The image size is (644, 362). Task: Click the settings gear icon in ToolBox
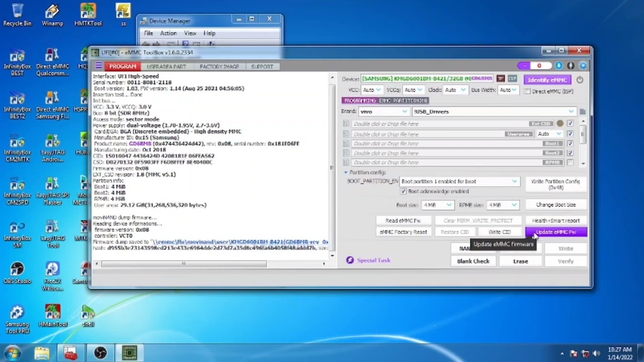(x=583, y=66)
